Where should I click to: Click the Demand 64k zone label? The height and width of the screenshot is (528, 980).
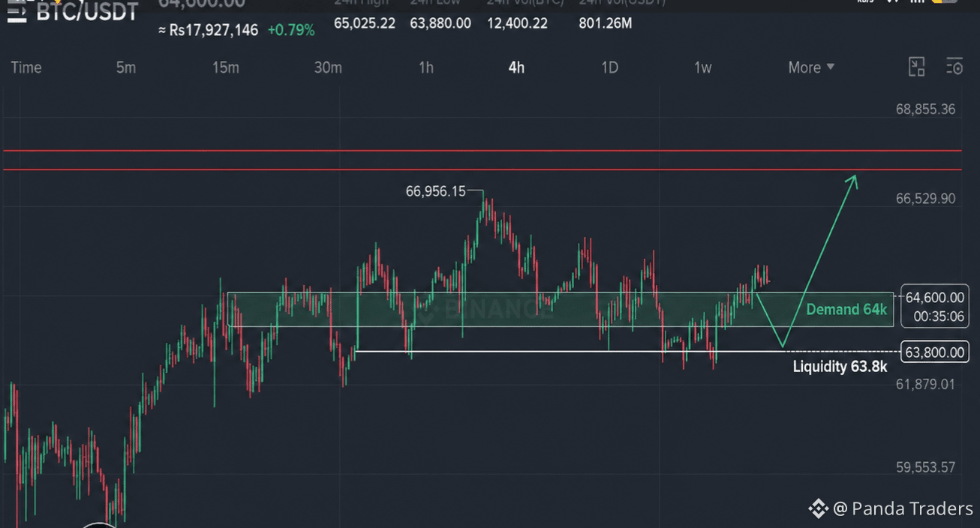[x=846, y=309]
